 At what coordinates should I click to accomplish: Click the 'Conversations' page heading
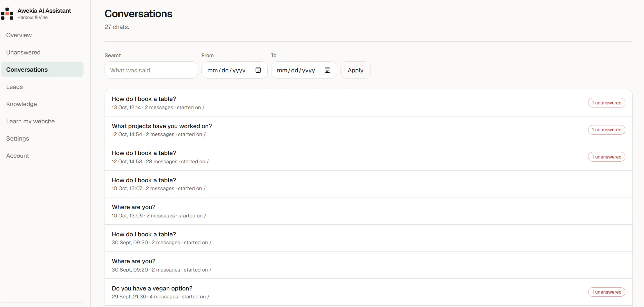(x=138, y=14)
